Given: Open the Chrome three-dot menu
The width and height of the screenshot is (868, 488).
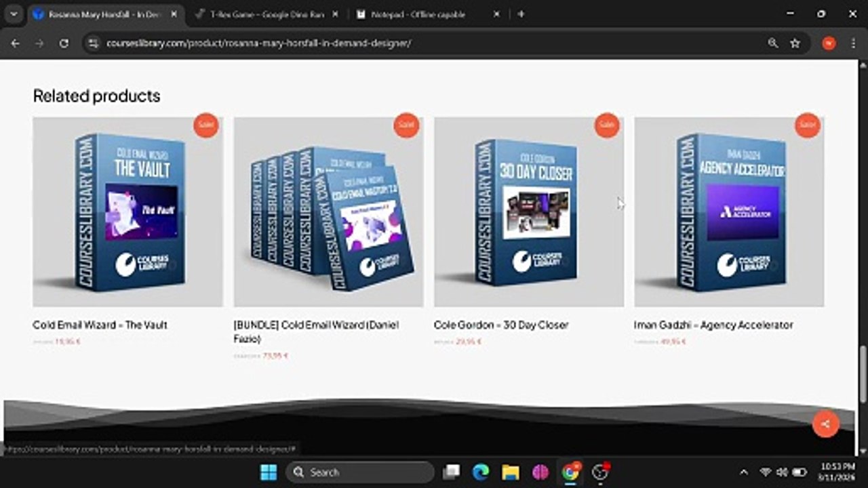Looking at the screenshot, I should coord(853,43).
